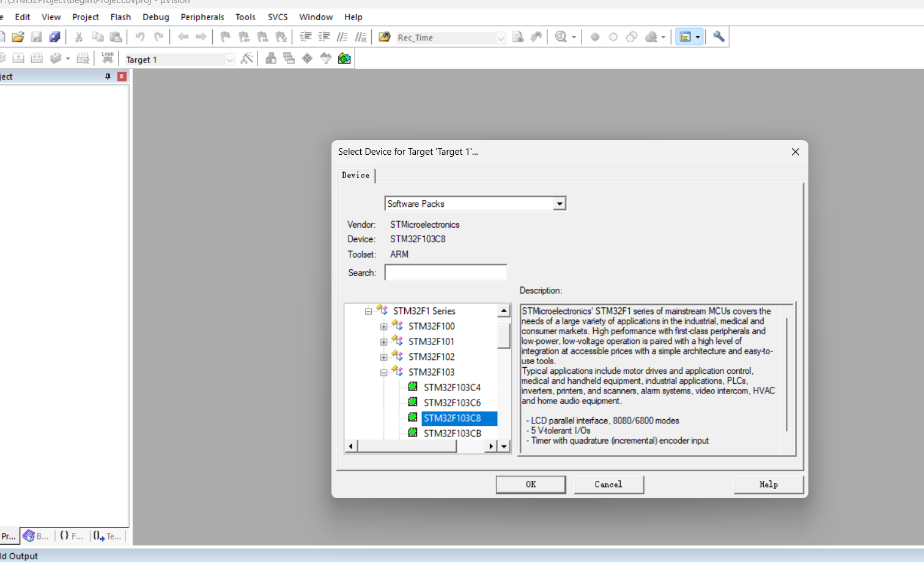924x563 pixels.
Task: Click the Cut scissors icon
Action: [x=79, y=37]
